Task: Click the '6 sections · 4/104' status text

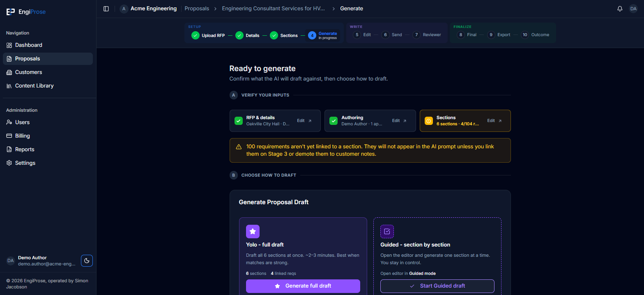Action: 458,124
